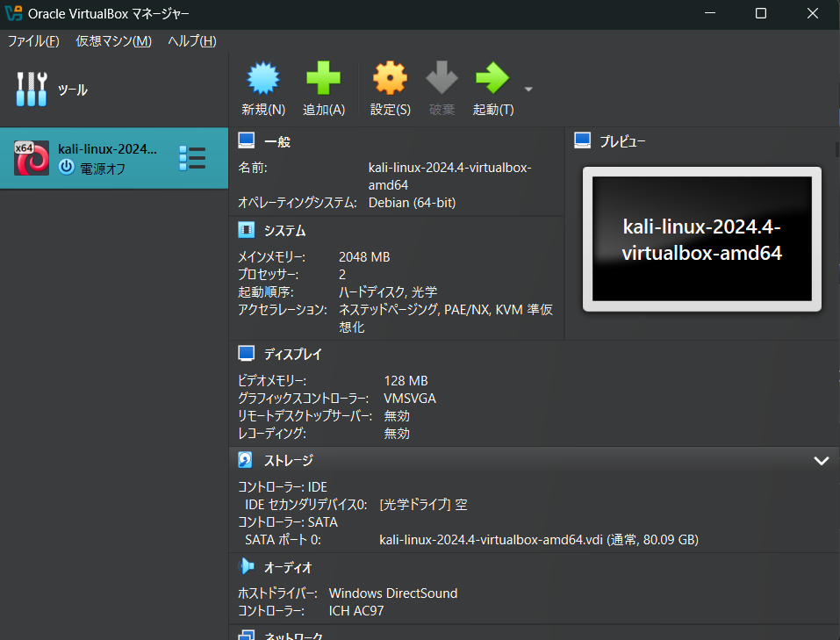Open the ストレージ section icon

point(244,459)
